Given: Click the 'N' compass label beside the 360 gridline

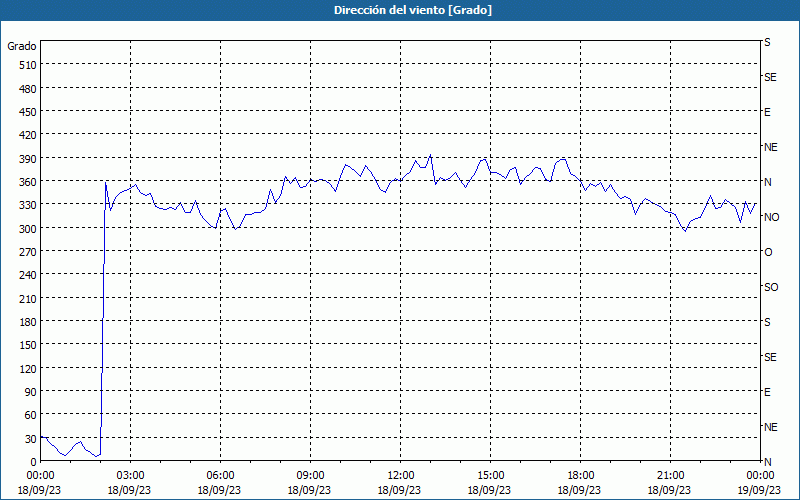Looking at the screenshot, I should pos(767,182).
